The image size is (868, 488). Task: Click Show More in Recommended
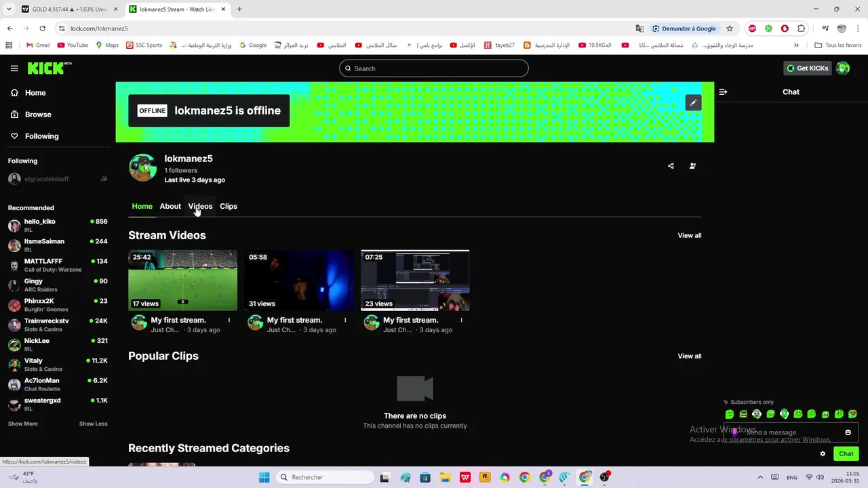(x=23, y=424)
